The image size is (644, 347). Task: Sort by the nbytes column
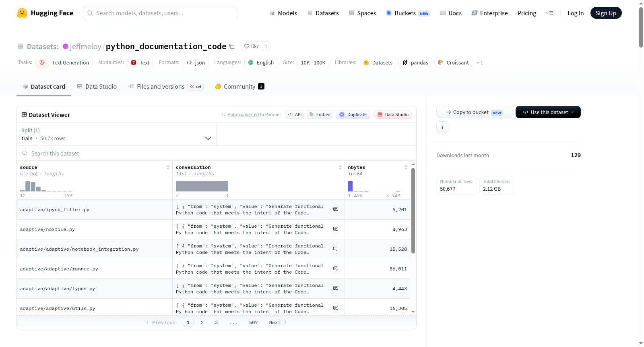pos(406,167)
